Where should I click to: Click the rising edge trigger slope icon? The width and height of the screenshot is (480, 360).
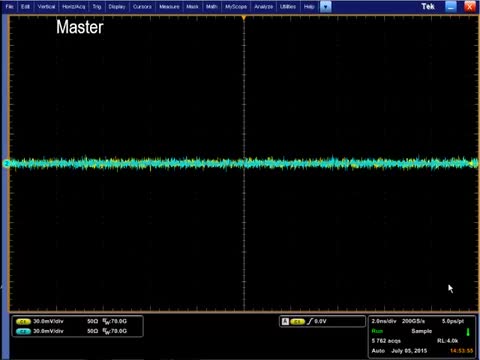click(310, 321)
